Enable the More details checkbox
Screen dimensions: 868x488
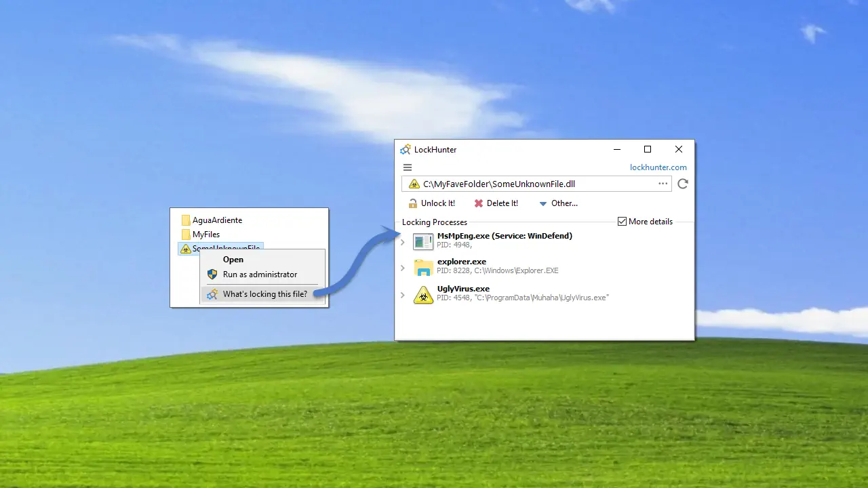622,221
